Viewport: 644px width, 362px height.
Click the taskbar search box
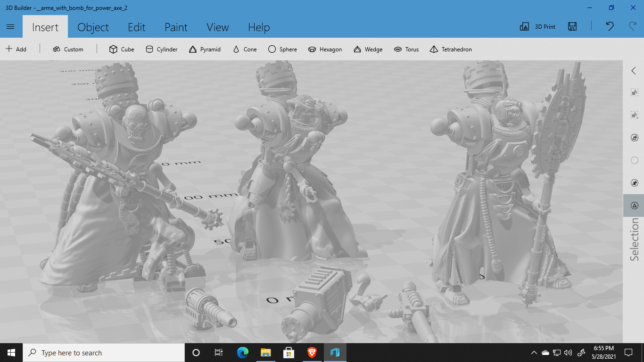click(x=104, y=353)
